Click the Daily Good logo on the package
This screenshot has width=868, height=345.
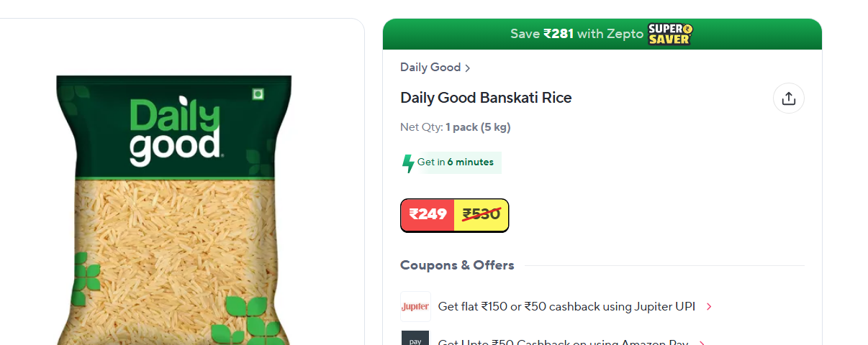coord(175,132)
